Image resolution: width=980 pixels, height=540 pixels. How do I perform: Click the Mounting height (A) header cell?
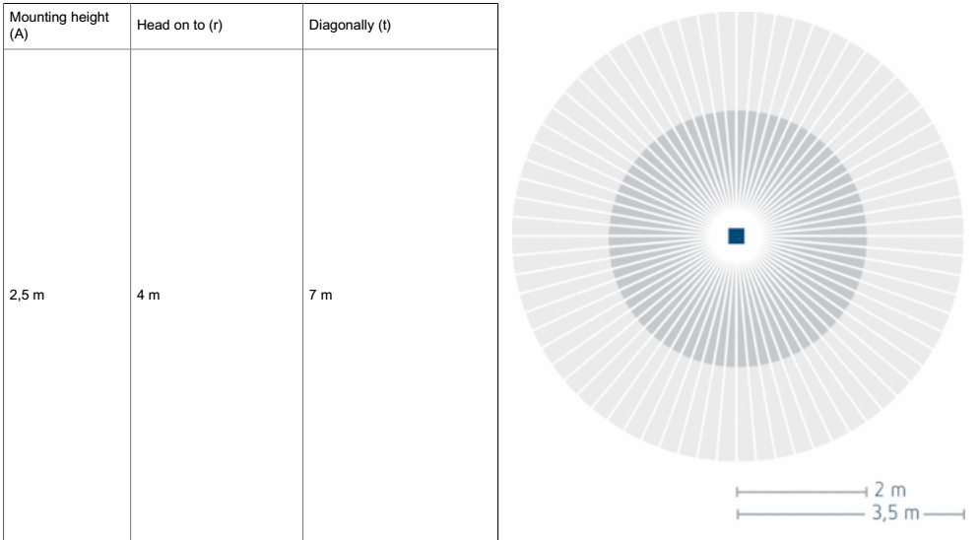(67, 26)
